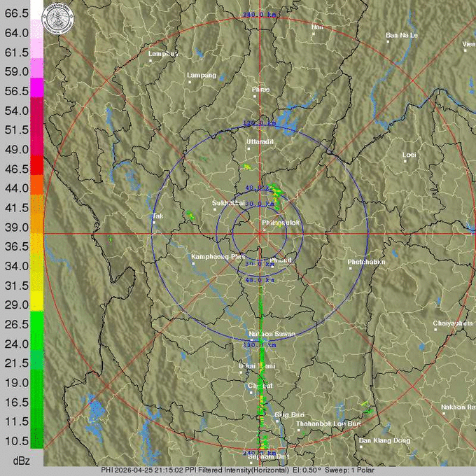Click the Phetchabun city marker

tap(350, 268)
